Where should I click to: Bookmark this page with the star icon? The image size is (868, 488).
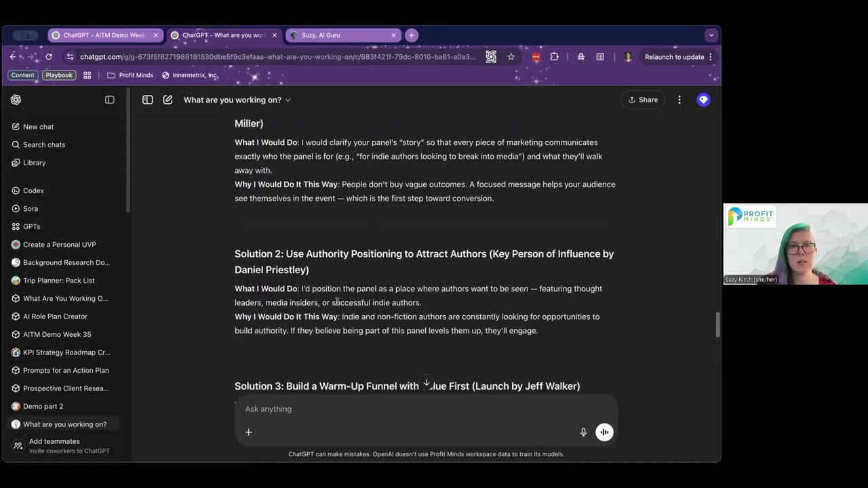point(511,57)
